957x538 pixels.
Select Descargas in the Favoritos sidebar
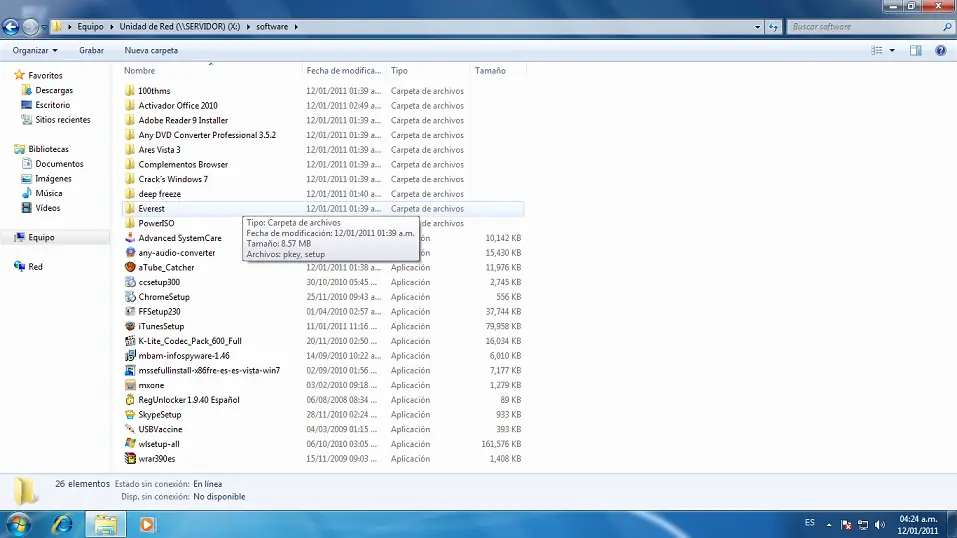tap(54, 90)
